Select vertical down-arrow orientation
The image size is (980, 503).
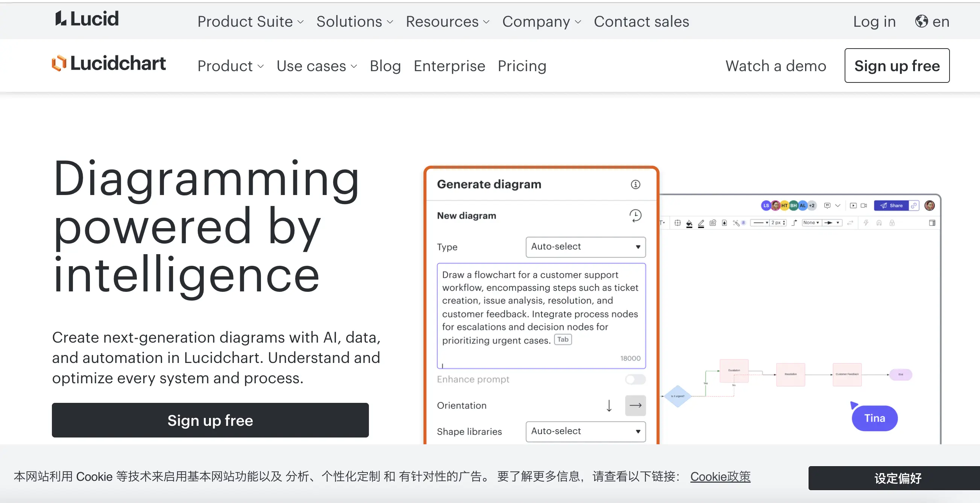(609, 405)
